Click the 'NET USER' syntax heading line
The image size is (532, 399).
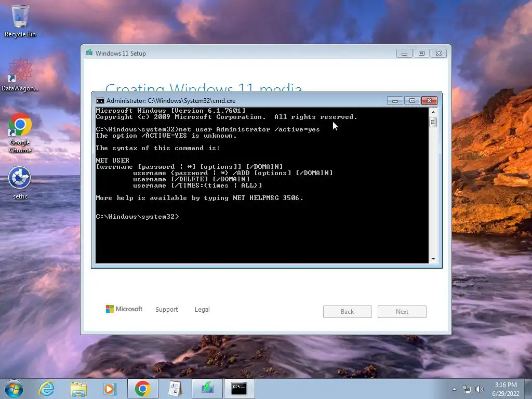(113, 161)
